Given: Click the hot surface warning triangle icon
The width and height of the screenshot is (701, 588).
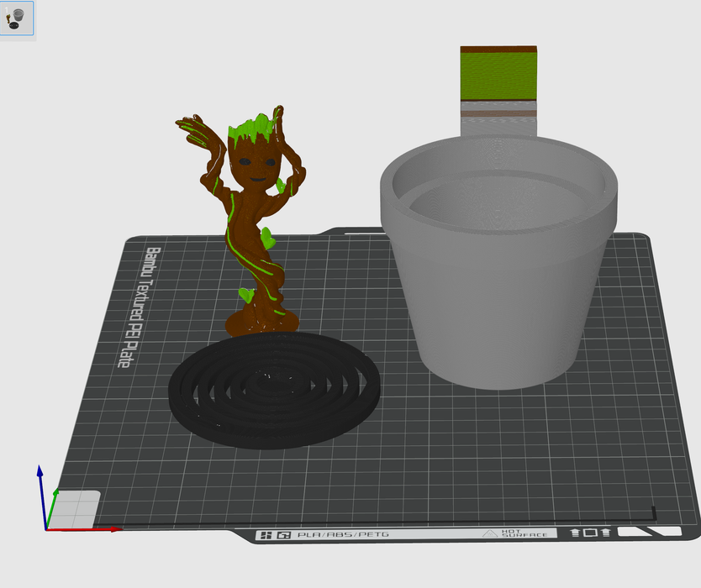Looking at the screenshot, I should pyautogui.click(x=489, y=533).
